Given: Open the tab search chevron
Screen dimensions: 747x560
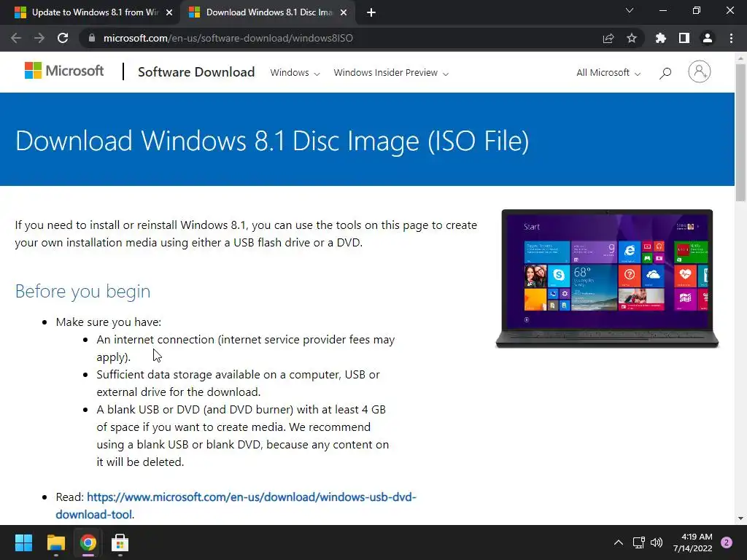Looking at the screenshot, I should pos(630,10).
